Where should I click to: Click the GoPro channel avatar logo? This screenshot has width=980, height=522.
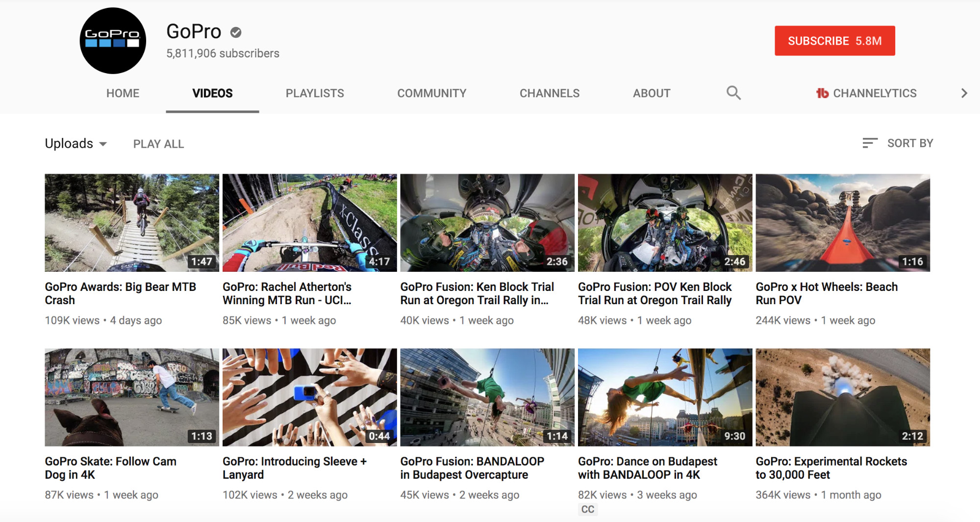click(113, 41)
